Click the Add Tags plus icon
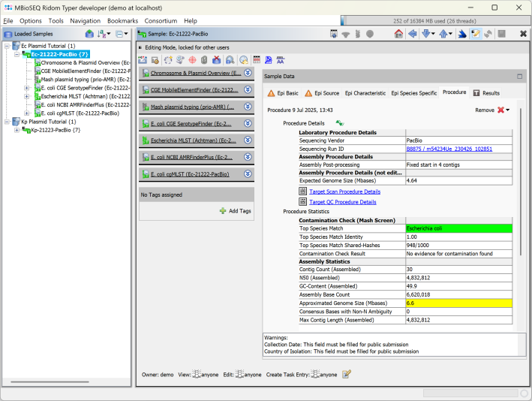The height and width of the screenshot is (401, 532). (223, 212)
